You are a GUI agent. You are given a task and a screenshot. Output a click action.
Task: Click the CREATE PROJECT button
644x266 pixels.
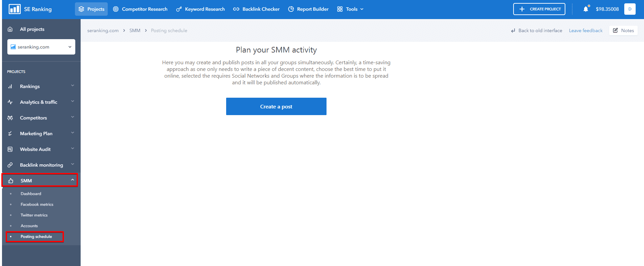tap(539, 9)
